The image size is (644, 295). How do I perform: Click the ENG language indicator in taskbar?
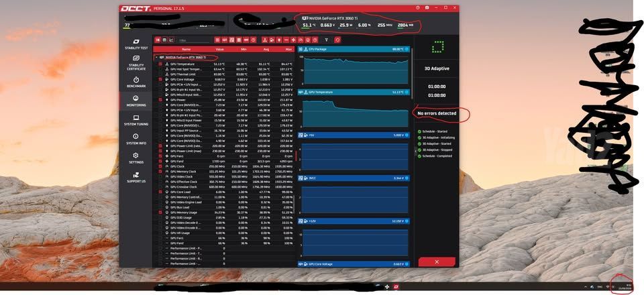coord(600,286)
